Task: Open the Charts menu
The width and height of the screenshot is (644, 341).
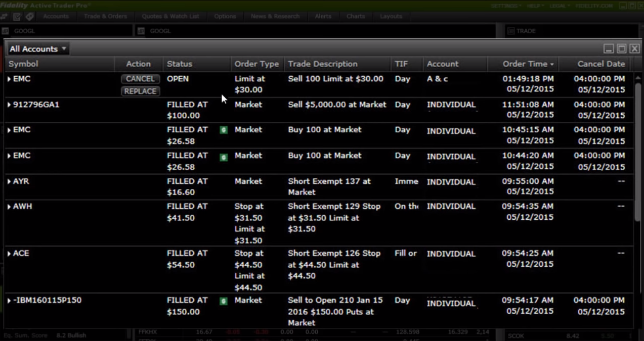Action: (356, 16)
